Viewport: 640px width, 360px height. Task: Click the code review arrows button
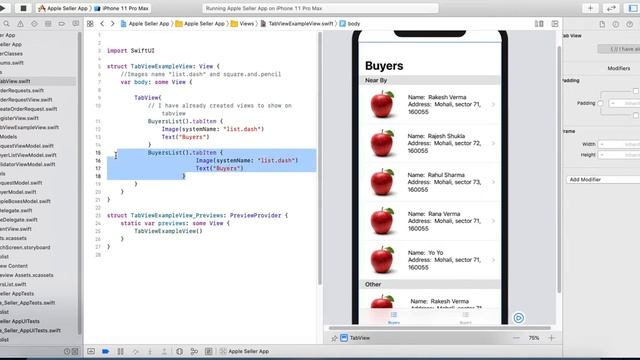pos(611,8)
